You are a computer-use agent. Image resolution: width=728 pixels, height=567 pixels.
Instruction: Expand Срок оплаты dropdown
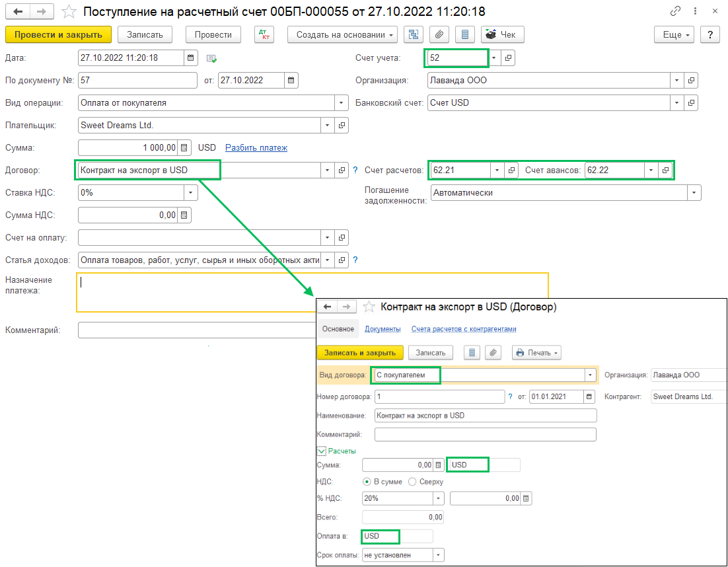click(438, 555)
